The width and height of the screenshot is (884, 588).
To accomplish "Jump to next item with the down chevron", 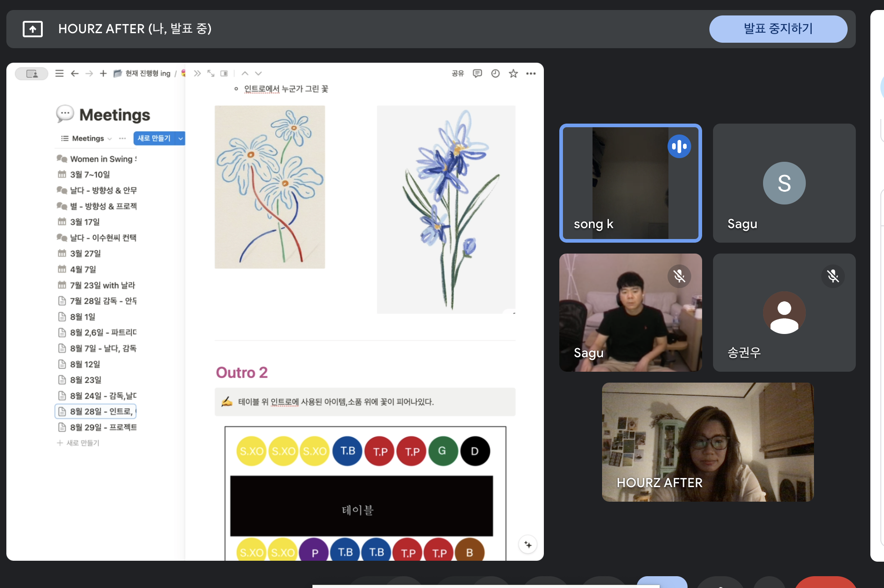I will [258, 74].
